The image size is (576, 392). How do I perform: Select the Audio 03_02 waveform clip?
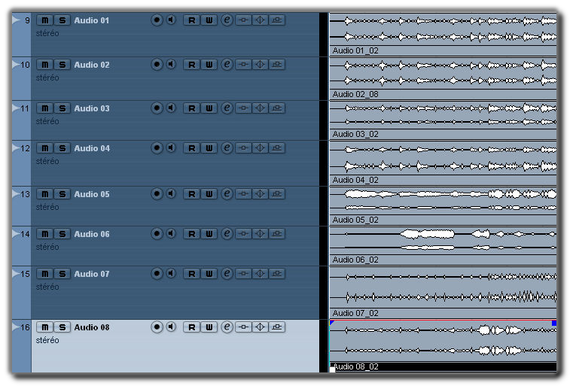point(443,115)
